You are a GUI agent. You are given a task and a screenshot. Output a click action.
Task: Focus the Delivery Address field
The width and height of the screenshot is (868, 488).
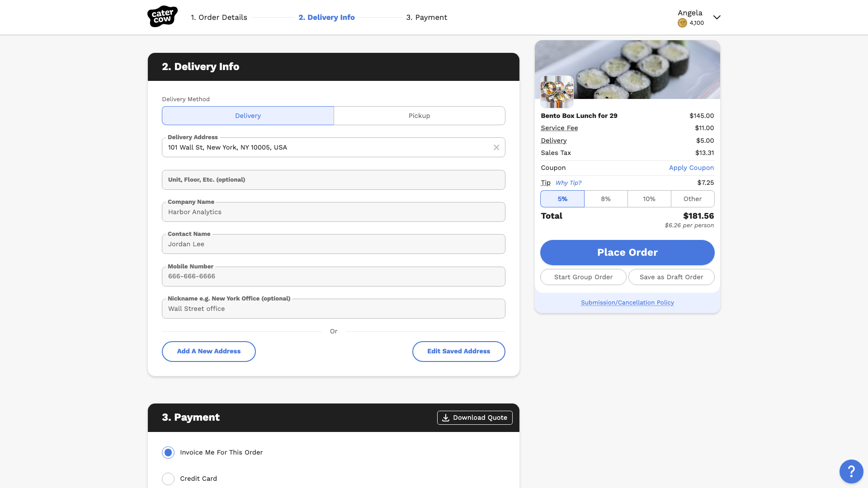click(334, 147)
